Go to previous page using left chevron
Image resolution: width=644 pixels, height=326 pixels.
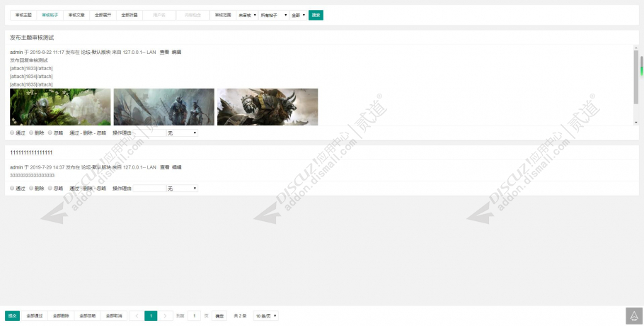coord(137,315)
